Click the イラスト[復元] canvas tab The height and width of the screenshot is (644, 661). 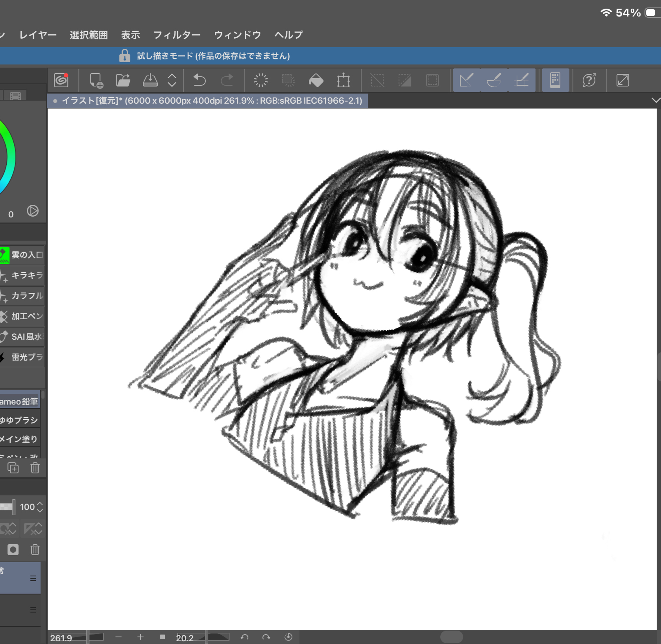click(x=208, y=101)
